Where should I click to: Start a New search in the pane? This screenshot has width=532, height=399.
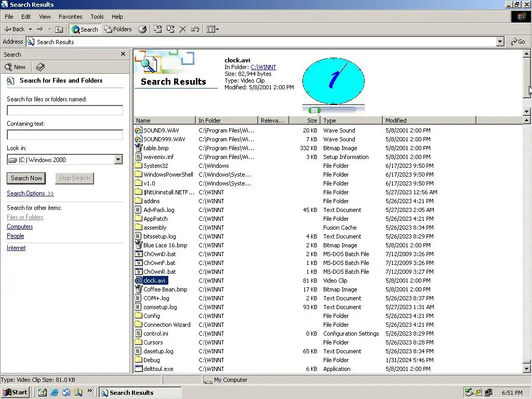coord(15,67)
